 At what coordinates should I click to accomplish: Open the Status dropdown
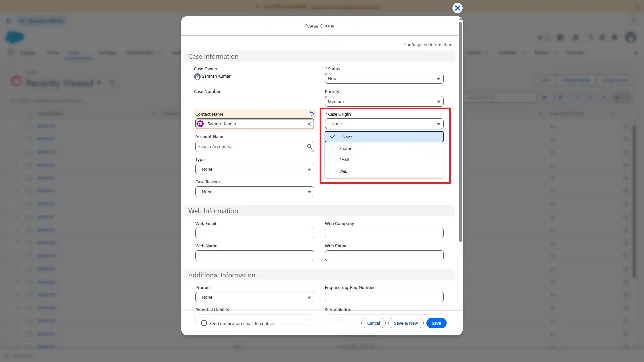[384, 79]
